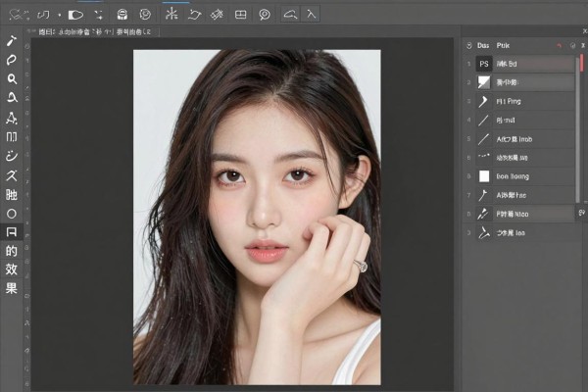The height and width of the screenshot is (392, 588).
Task: Select the layer row ending in Nloo
Action: tap(524, 215)
